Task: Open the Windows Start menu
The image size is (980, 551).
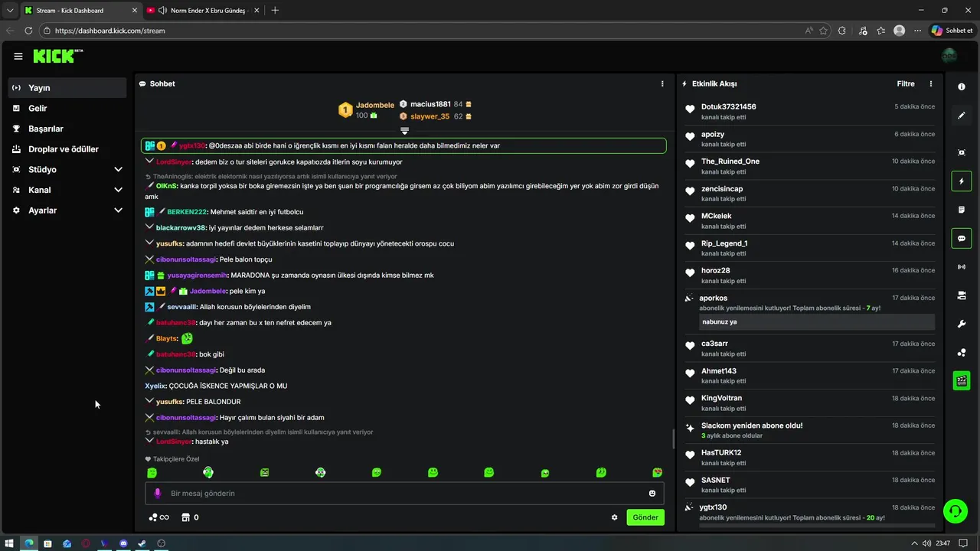Action: (x=9, y=543)
